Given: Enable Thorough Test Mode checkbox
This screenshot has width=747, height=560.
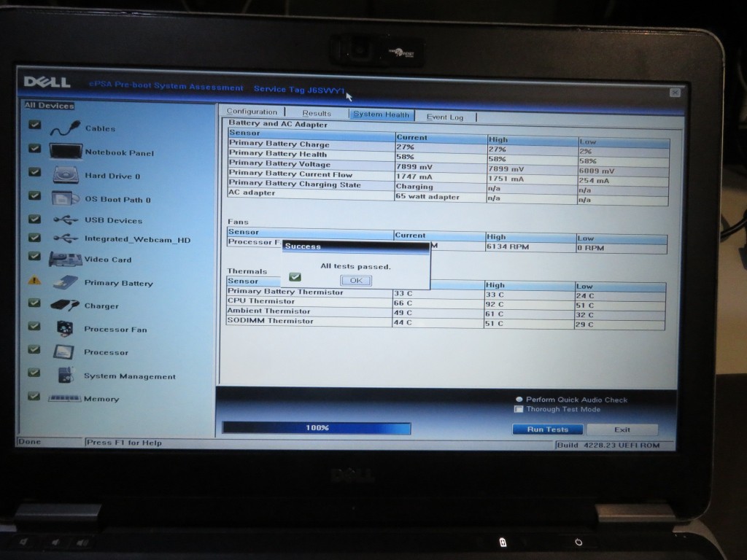Looking at the screenshot, I should point(519,409).
